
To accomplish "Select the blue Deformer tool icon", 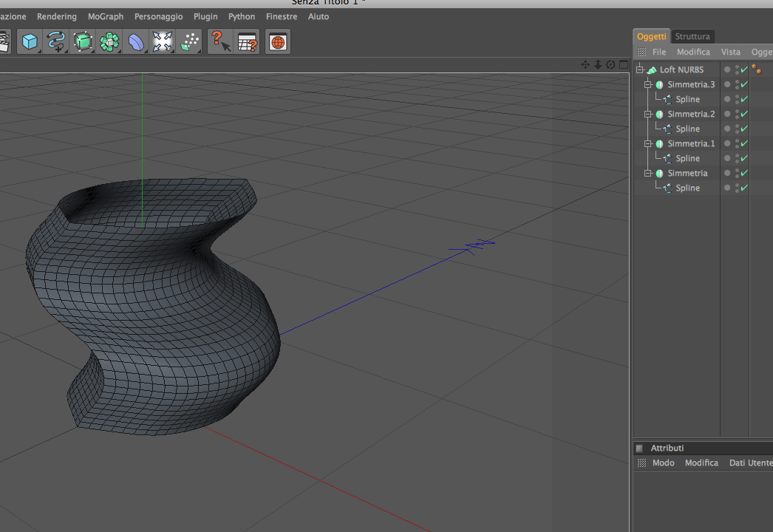I will pos(136,42).
